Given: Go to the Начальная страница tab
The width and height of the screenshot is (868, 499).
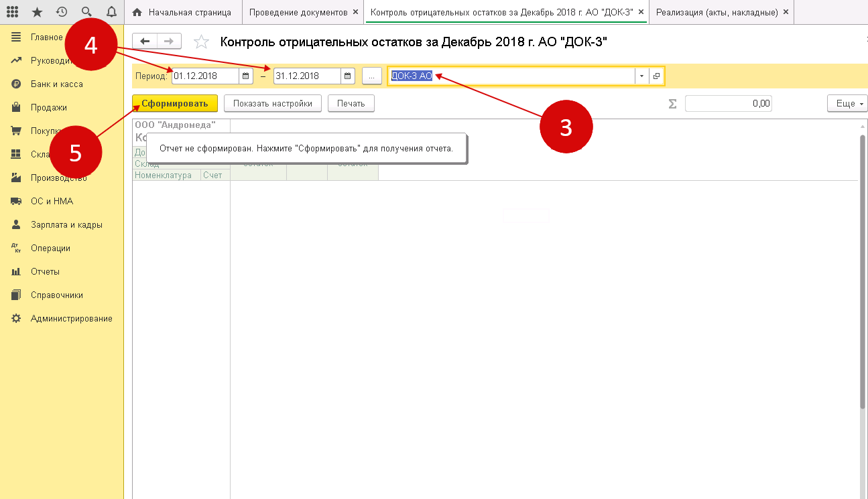Looking at the screenshot, I should coord(190,11).
